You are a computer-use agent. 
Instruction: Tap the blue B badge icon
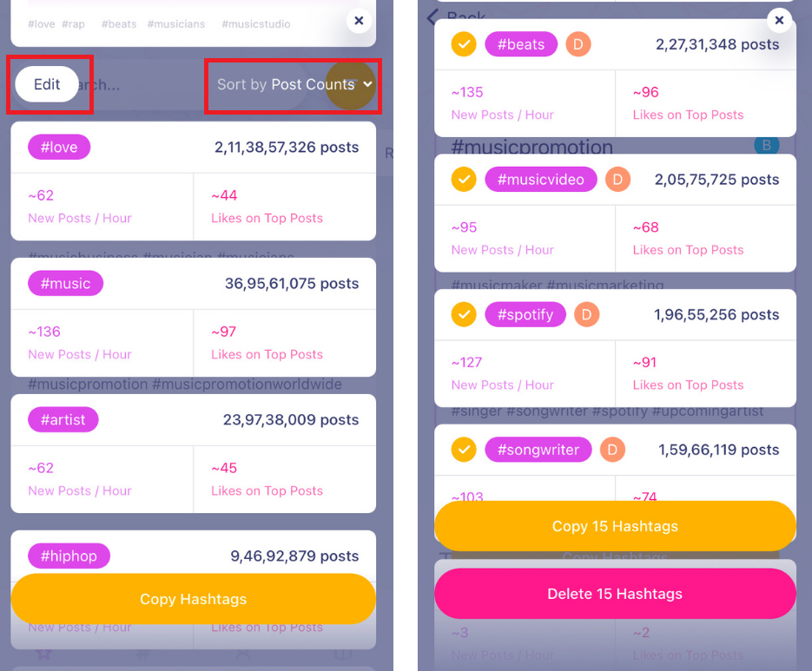[766, 146]
